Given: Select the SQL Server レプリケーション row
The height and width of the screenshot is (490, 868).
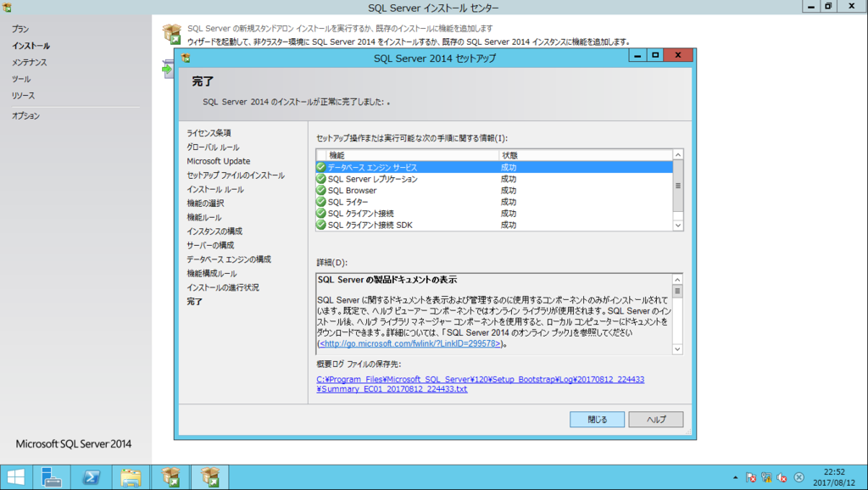Looking at the screenshot, I should tap(494, 178).
